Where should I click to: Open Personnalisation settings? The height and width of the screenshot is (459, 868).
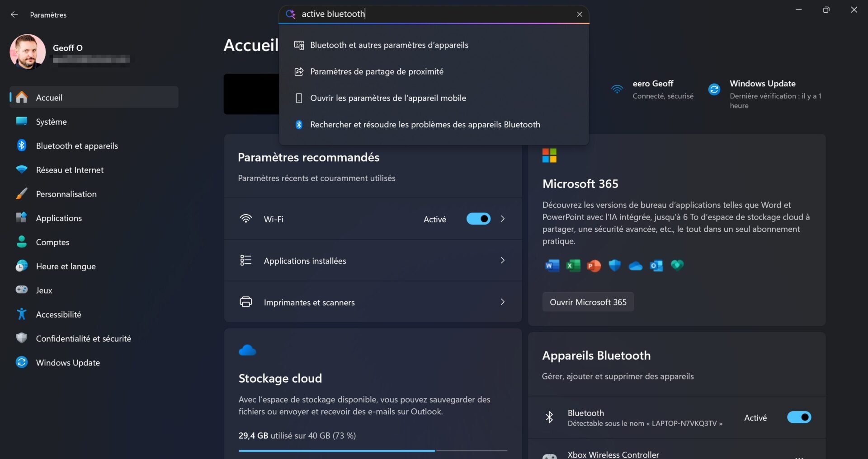[94, 194]
